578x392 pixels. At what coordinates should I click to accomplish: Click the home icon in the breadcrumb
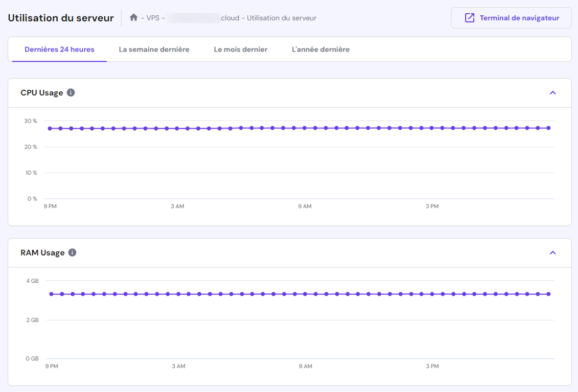[132, 17]
